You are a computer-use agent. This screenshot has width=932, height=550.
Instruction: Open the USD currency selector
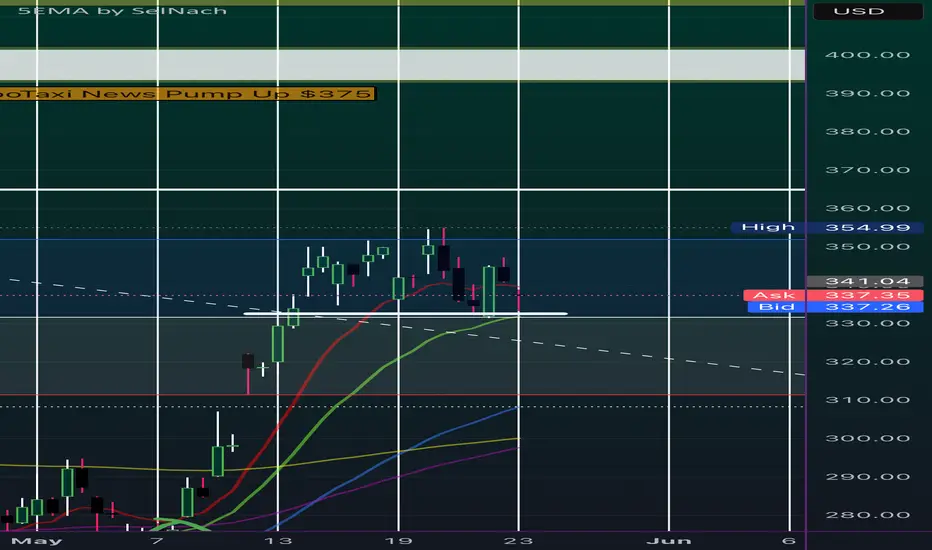point(867,11)
